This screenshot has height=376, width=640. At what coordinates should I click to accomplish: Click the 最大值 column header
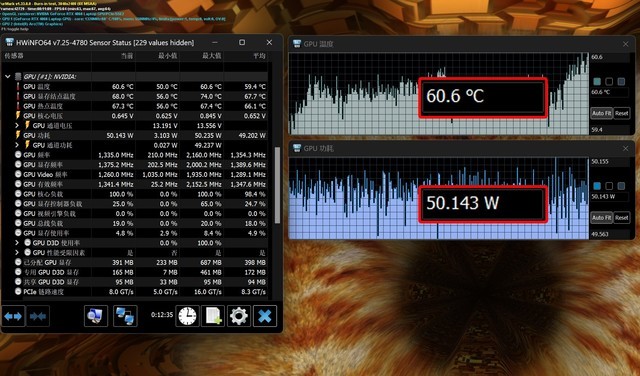pyautogui.click(x=212, y=56)
